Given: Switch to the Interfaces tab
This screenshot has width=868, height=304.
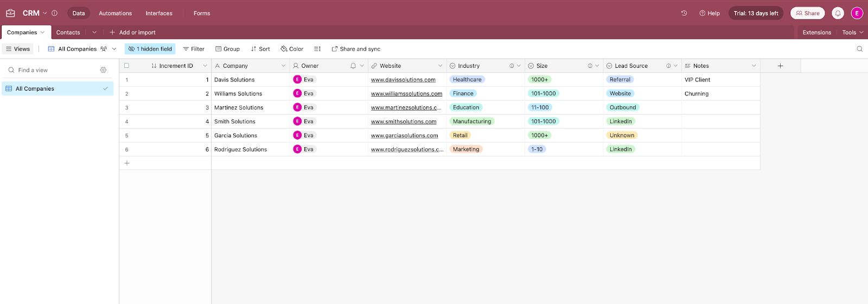Looking at the screenshot, I should coord(159,13).
